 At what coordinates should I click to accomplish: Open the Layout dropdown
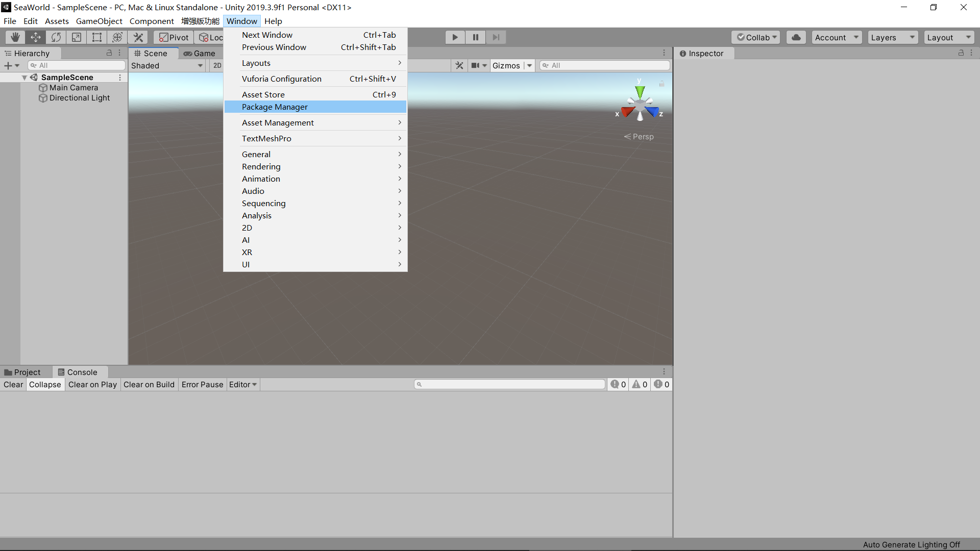(949, 37)
